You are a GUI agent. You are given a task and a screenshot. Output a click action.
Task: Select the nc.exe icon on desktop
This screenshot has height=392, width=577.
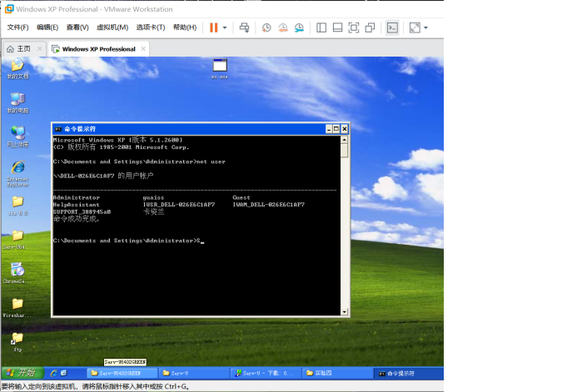220,69
